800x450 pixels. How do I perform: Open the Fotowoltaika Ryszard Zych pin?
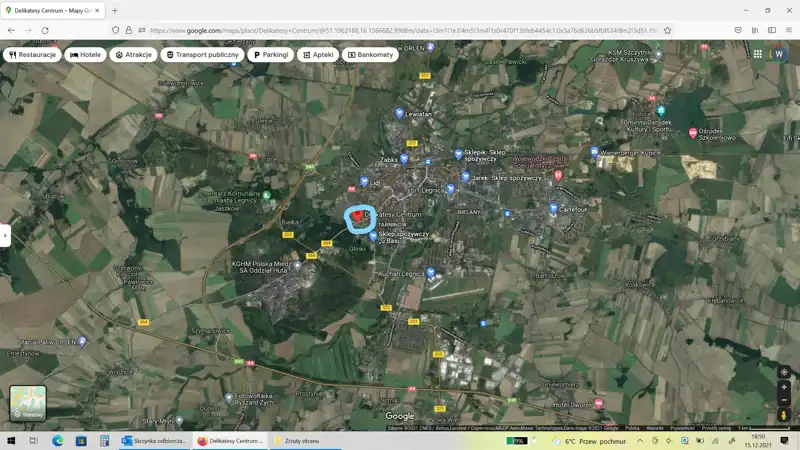[229, 397]
